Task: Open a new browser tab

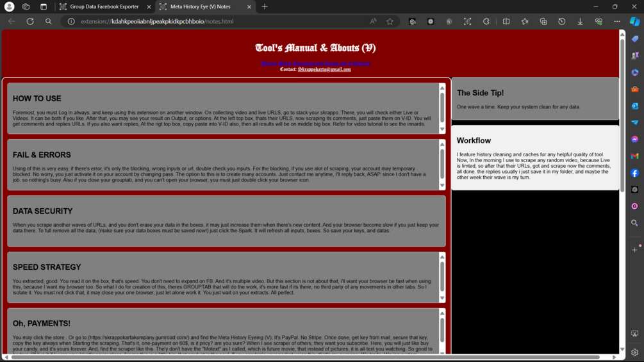Action: (x=265, y=6)
